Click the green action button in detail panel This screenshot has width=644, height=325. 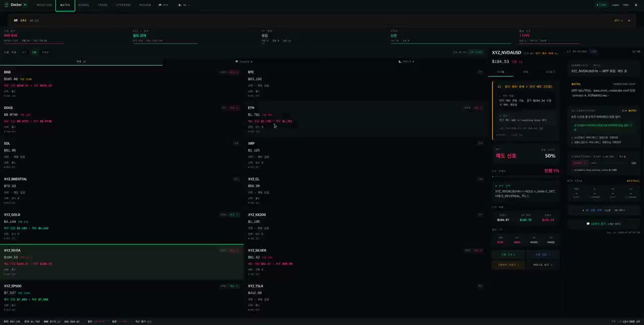click(x=508, y=255)
